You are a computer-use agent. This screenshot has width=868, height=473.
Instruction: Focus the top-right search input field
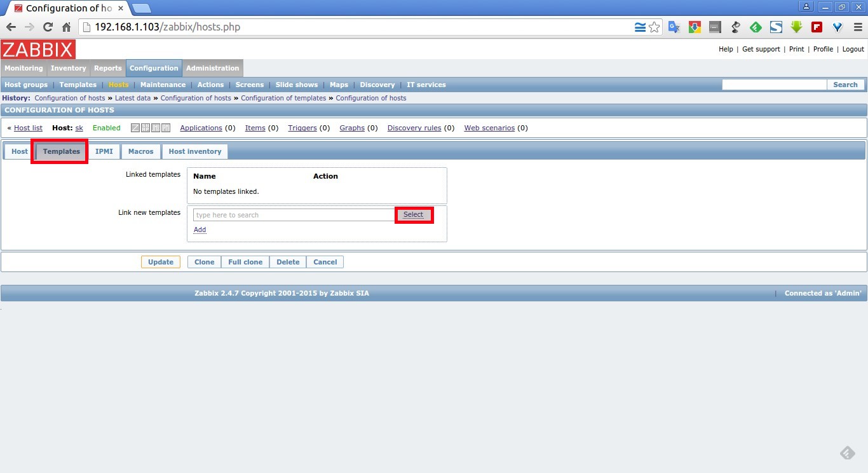774,85
